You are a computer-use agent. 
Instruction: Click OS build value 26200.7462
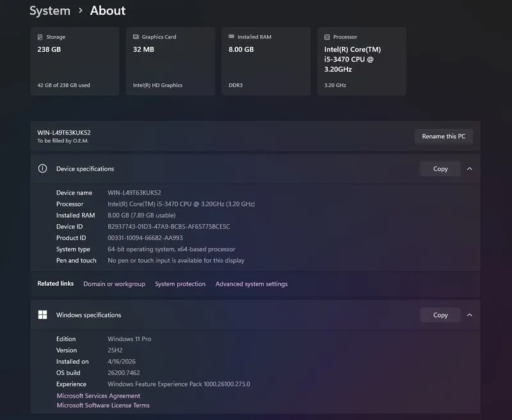(124, 373)
